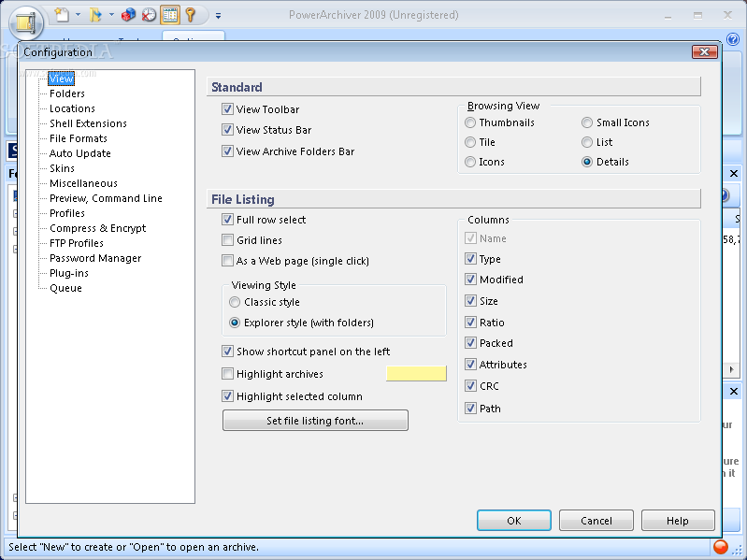
Task: Click the highlighted configuration grid toolbar icon
Action: [170, 15]
